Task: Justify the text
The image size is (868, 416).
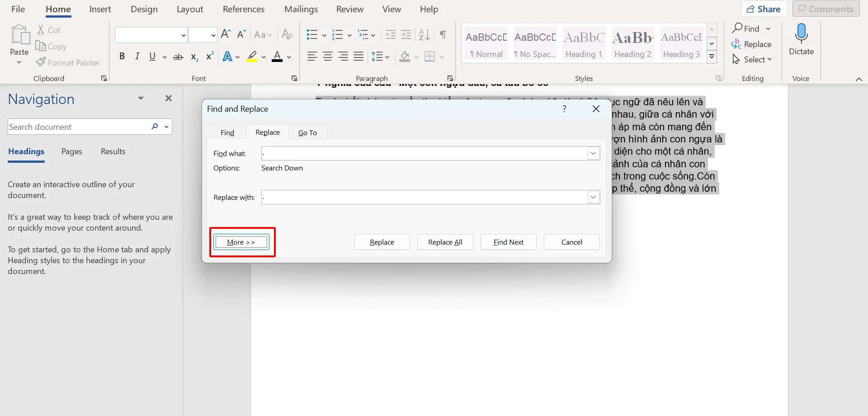Action: point(359,57)
